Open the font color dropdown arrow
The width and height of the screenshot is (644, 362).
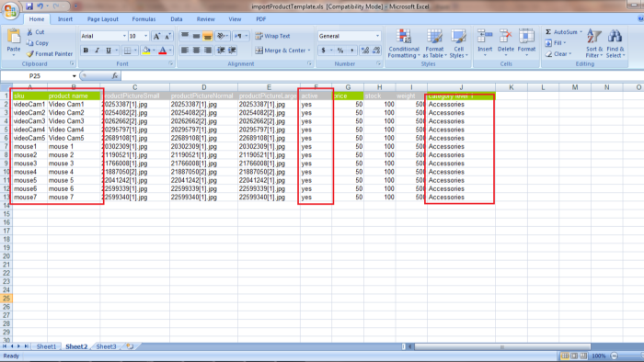pyautogui.click(x=170, y=51)
